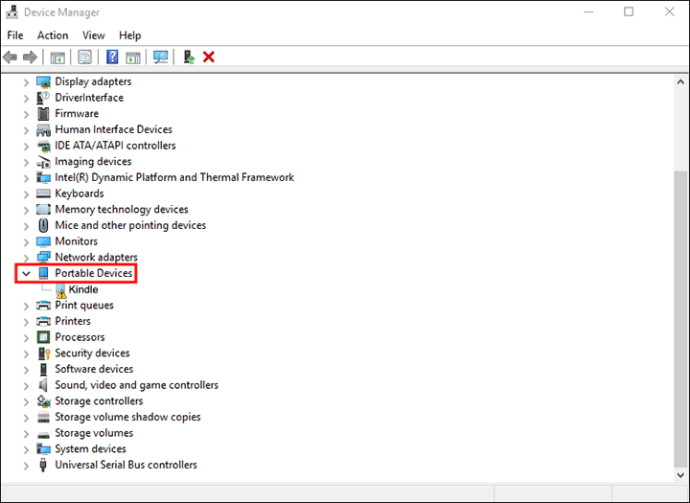Click the Update driver toolbar icon

click(x=189, y=57)
